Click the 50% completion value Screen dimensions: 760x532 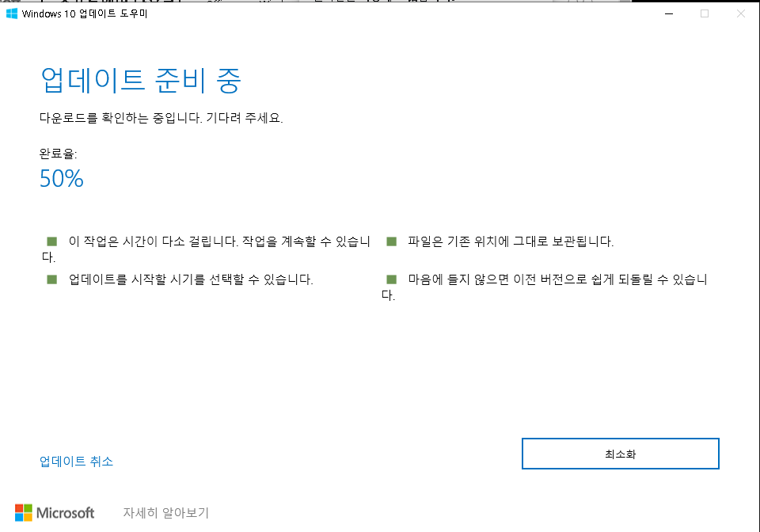click(62, 178)
